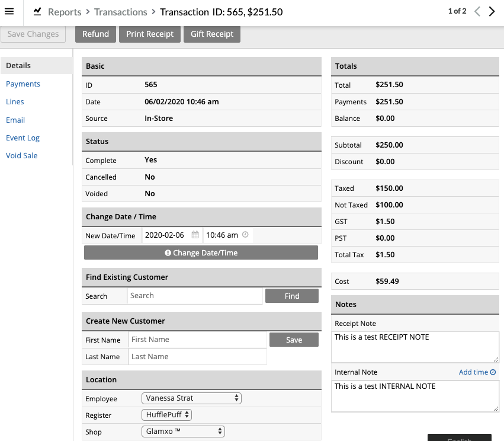Open the Register dropdown HufflePuff

click(x=167, y=415)
